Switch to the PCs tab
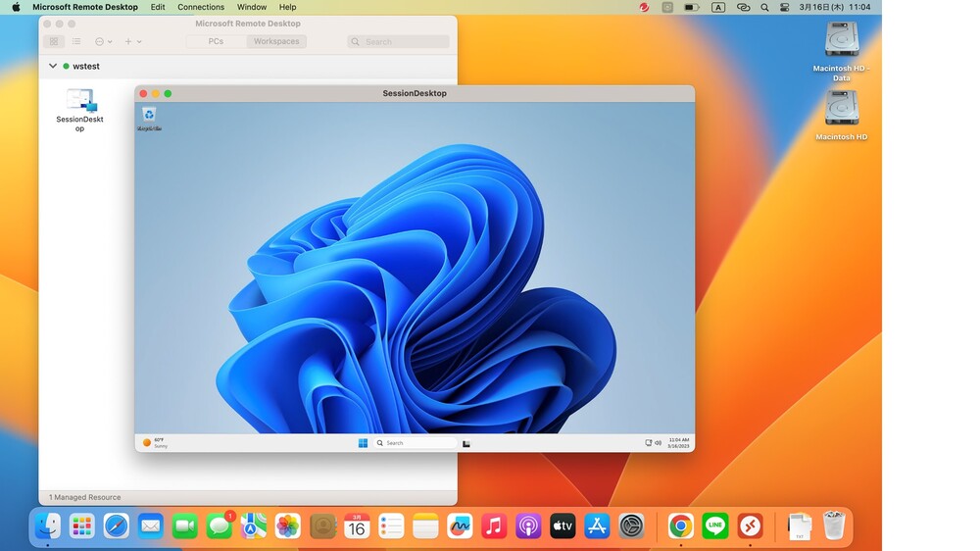Screen dimensions: 980x551 click(216, 42)
